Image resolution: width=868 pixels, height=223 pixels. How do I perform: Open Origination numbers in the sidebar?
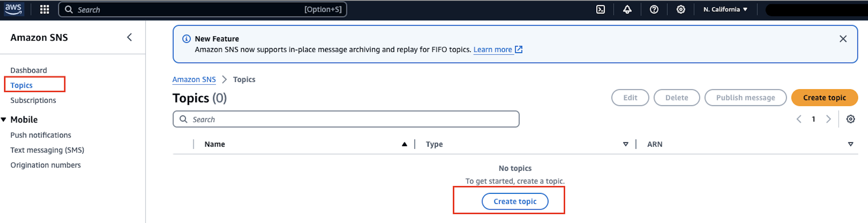click(x=46, y=165)
